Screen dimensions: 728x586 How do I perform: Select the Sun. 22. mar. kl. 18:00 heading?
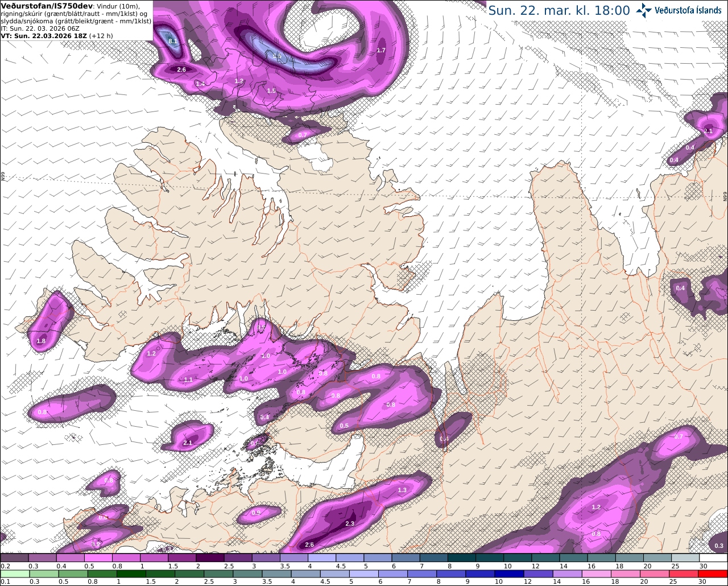point(559,10)
